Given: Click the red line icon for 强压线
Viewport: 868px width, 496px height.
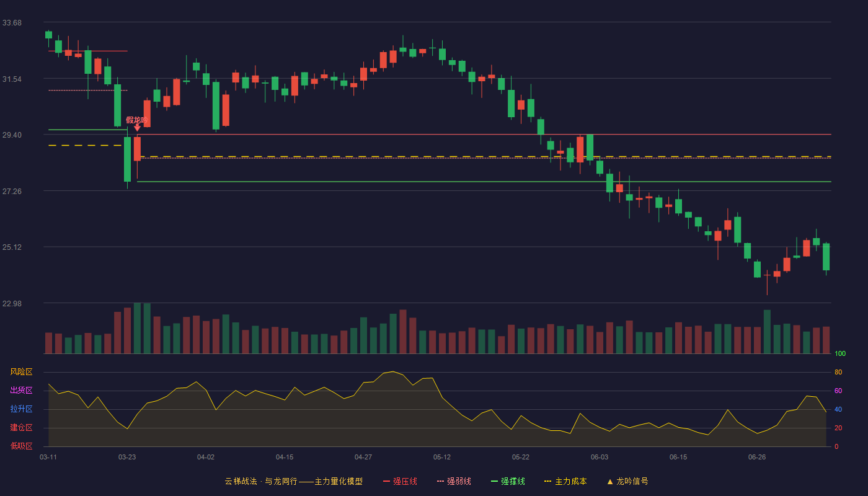Looking at the screenshot, I should [386, 481].
